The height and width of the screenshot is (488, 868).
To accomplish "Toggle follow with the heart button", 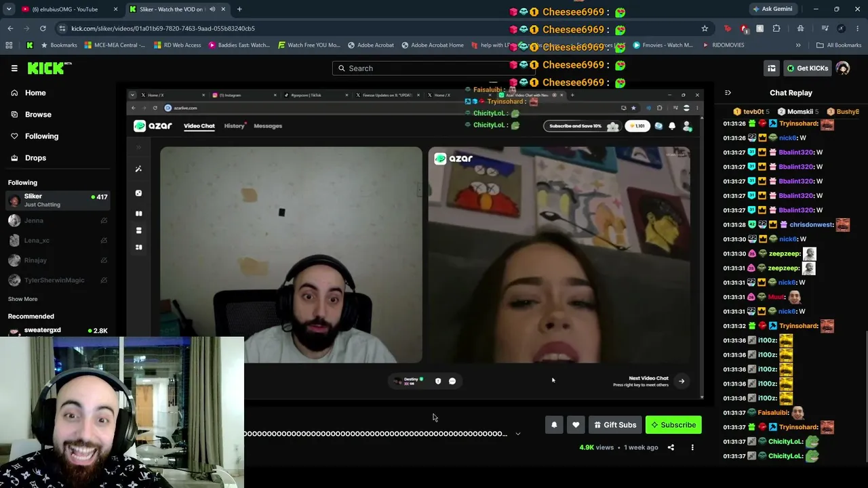I will pos(576,425).
